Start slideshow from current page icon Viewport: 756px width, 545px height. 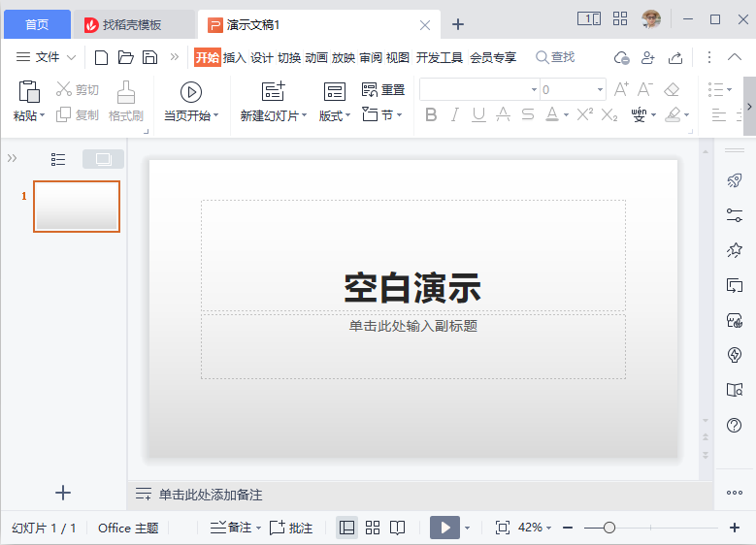click(191, 92)
